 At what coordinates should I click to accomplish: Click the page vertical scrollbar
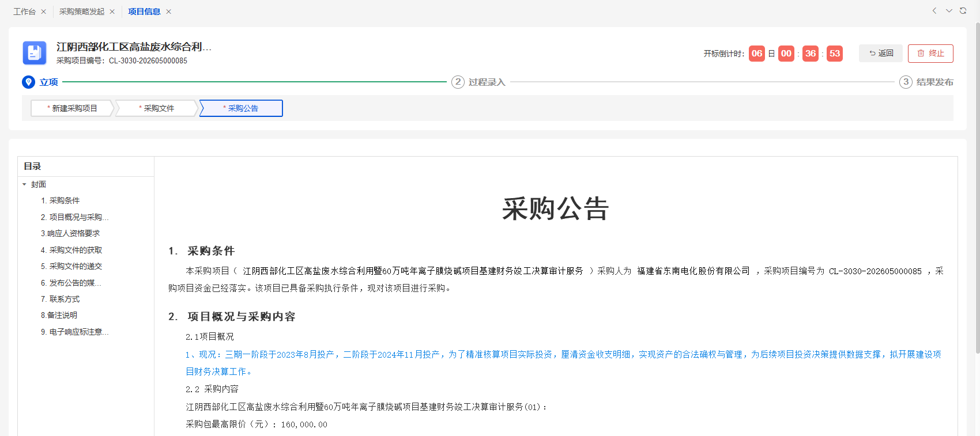[x=977, y=188]
